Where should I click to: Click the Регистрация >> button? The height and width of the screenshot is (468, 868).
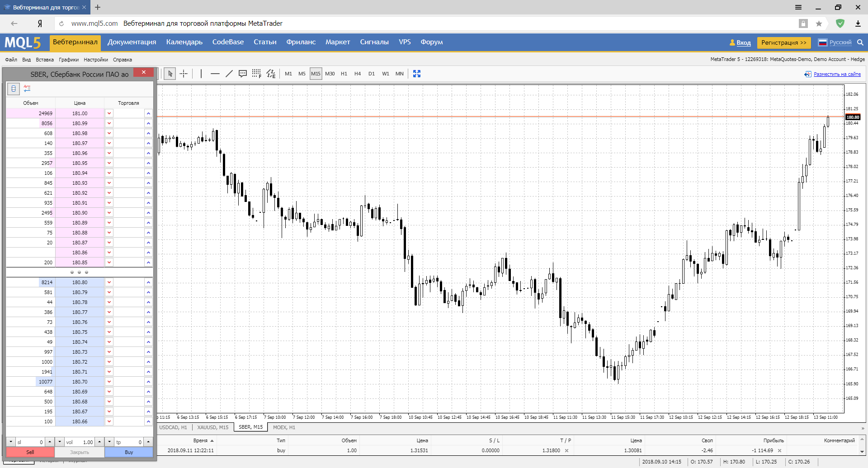point(784,42)
